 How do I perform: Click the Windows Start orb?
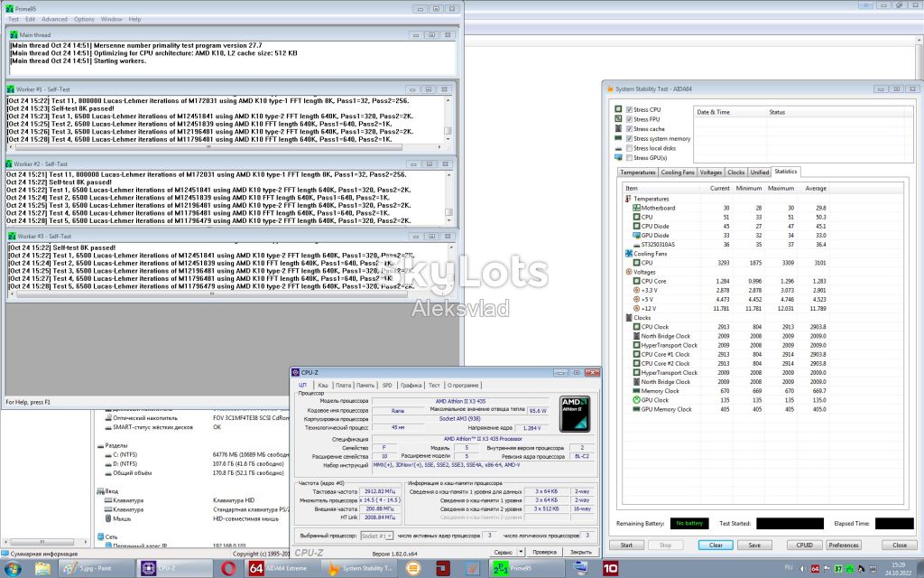coord(13,569)
